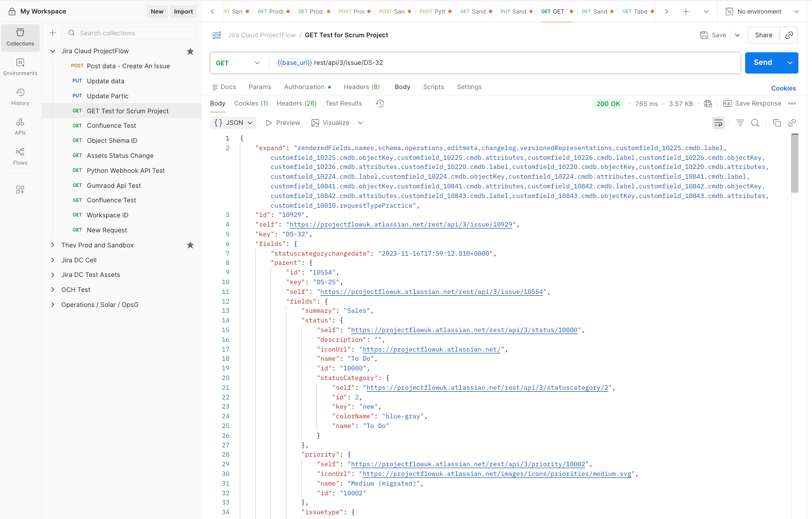812x519 pixels.
Task: Click the search icon in response toolbar
Action: pos(755,123)
